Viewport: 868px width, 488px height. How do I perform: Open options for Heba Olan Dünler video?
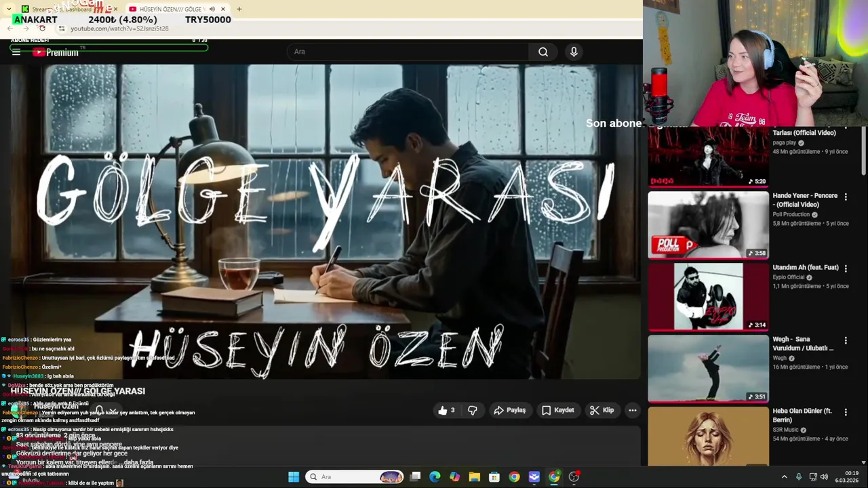click(x=846, y=412)
